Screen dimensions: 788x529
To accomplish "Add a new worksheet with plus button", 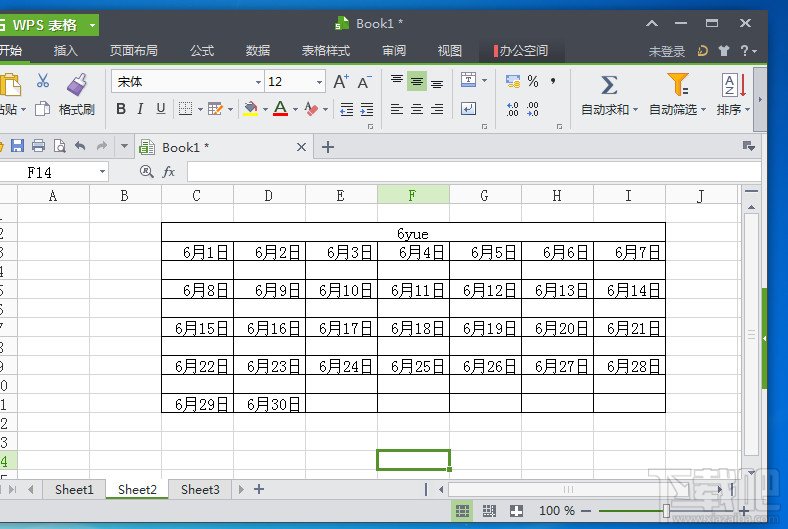I will [259, 489].
